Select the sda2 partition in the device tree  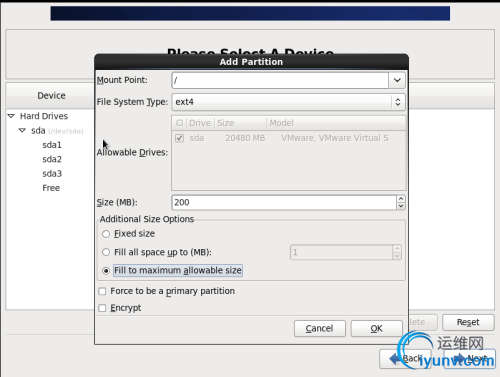coord(52,159)
